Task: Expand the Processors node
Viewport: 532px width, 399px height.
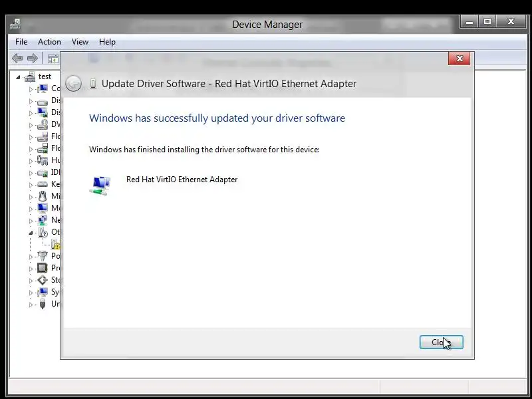Action: point(31,269)
